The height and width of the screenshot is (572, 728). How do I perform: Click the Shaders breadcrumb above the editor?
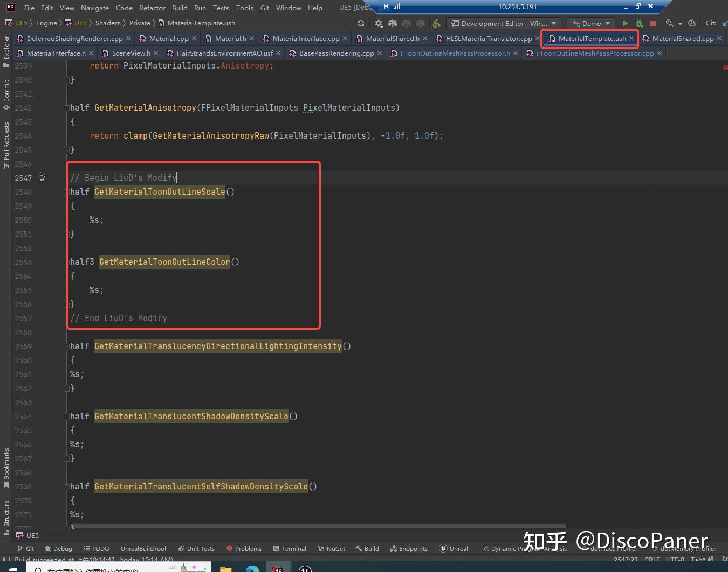coord(108,23)
